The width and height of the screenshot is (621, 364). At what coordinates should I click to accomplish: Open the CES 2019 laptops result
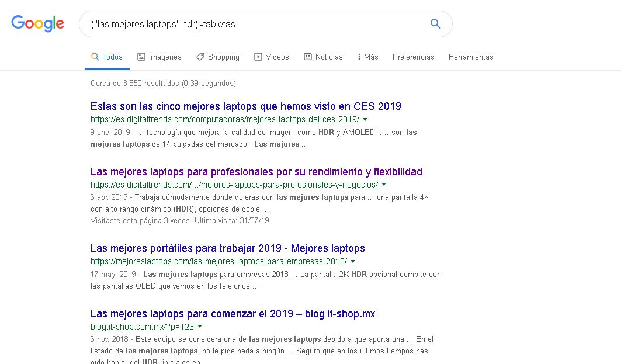245,106
